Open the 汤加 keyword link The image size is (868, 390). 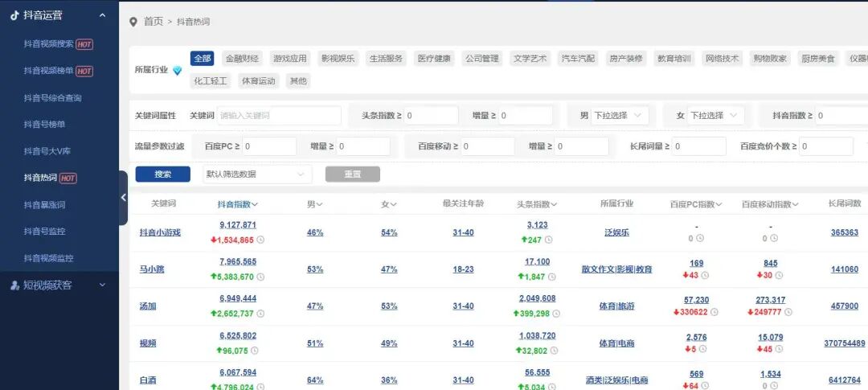click(148, 306)
